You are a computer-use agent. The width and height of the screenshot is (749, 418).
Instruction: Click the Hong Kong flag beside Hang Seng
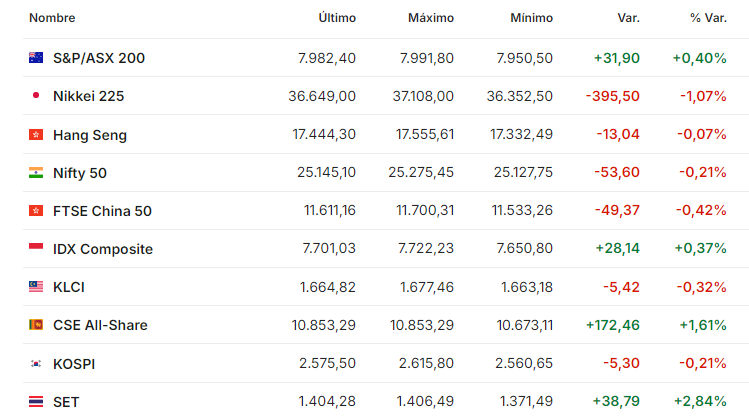click(x=36, y=134)
